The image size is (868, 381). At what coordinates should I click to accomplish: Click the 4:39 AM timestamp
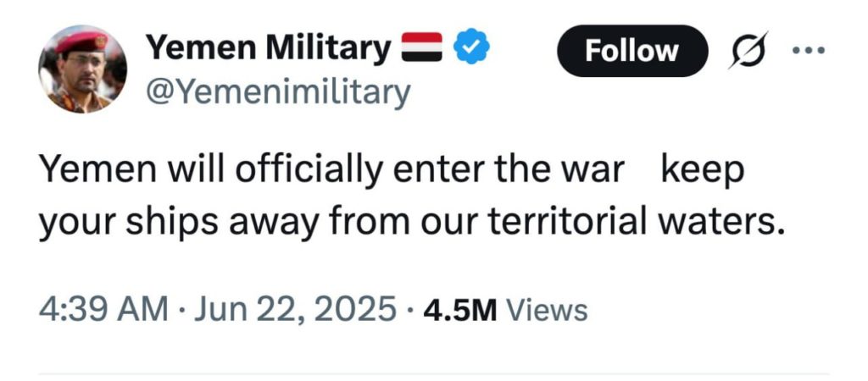point(104,309)
